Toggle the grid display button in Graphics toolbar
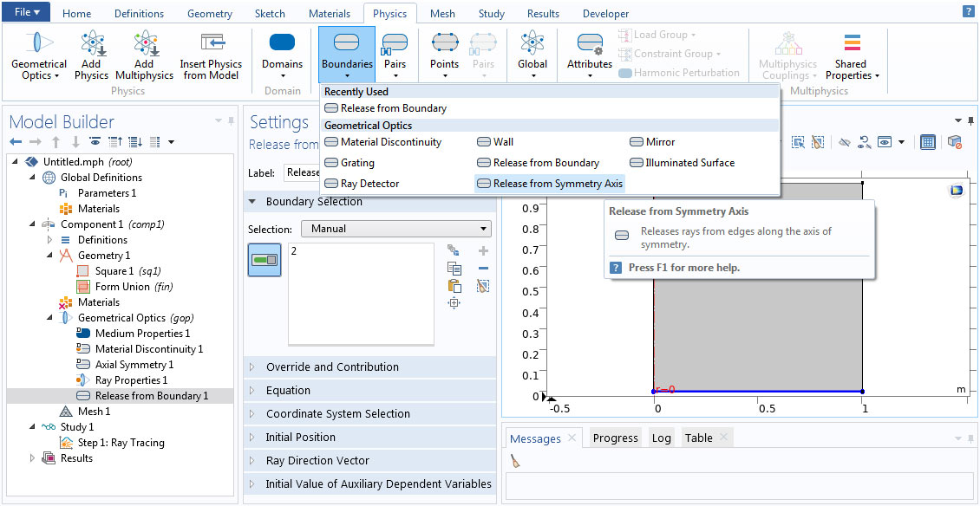 [927, 142]
